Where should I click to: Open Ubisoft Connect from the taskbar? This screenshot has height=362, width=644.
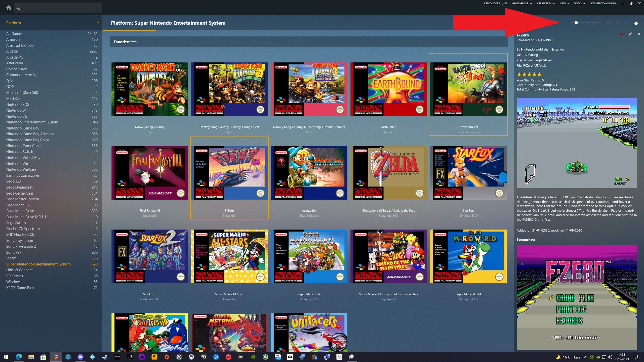[179, 357]
